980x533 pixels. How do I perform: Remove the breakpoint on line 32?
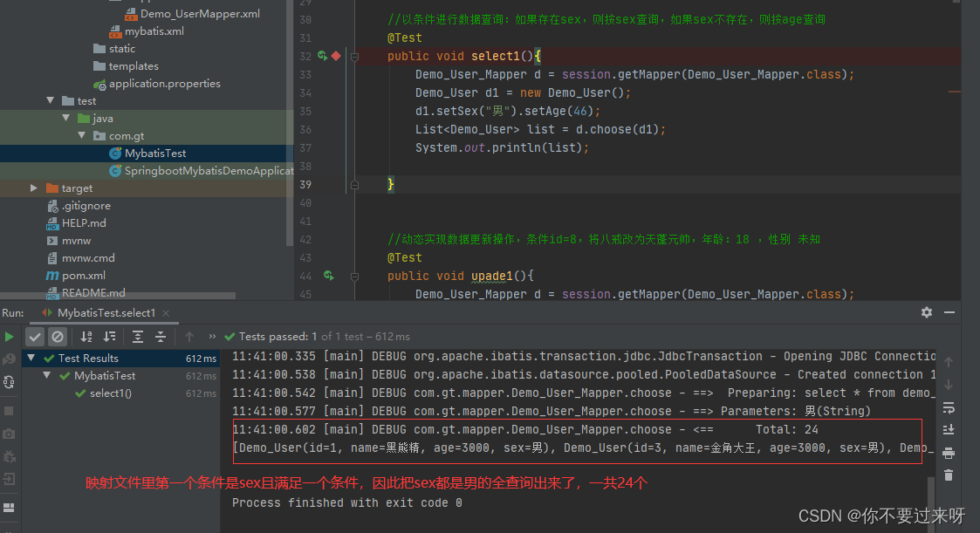click(x=336, y=56)
